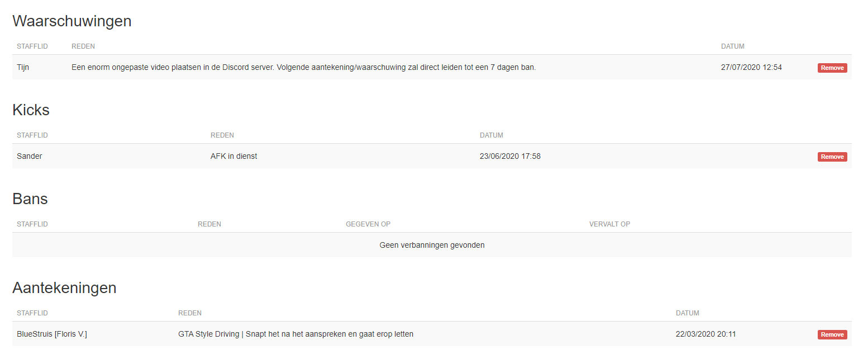868x354 pixels.
Task: Click Vervalt op column header in Bans
Action: pos(610,224)
